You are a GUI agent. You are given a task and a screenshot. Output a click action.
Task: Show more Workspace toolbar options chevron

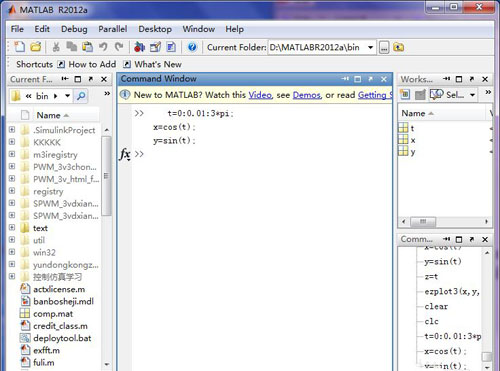point(488,92)
